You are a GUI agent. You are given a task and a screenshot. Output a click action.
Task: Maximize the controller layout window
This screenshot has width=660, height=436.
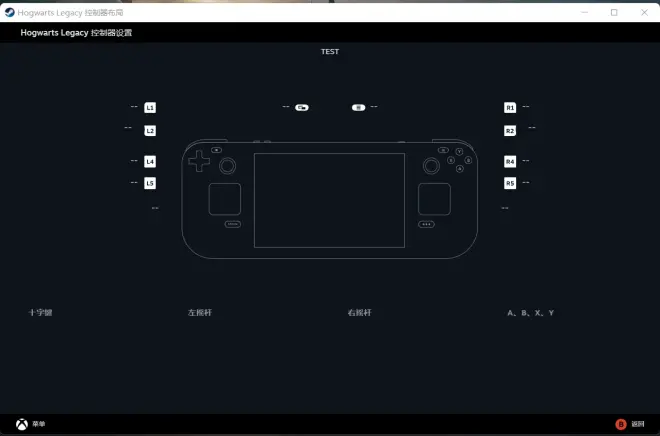coord(614,13)
